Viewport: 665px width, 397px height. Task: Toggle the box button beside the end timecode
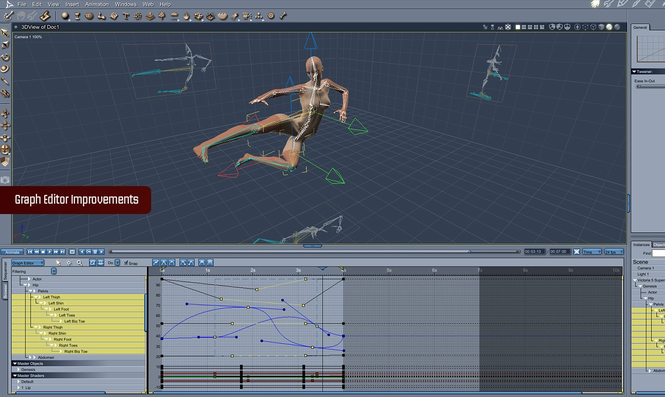pyautogui.click(x=576, y=252)
